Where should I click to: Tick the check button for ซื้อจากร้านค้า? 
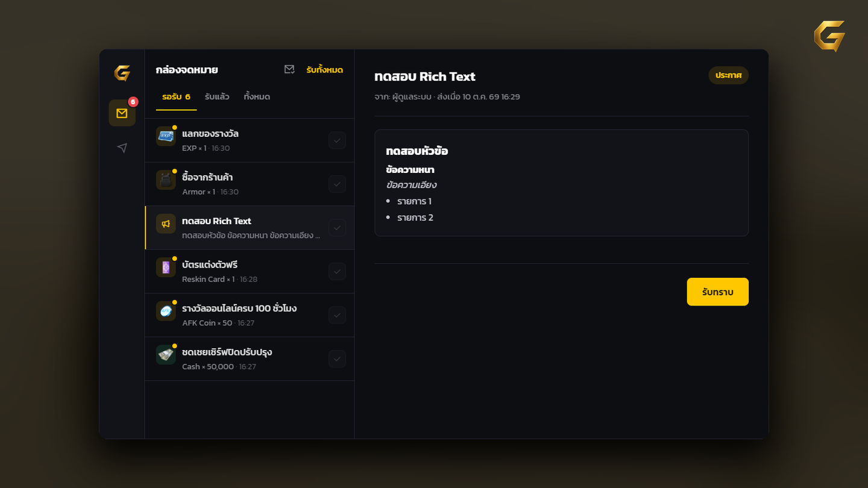[x=337, y=184]
